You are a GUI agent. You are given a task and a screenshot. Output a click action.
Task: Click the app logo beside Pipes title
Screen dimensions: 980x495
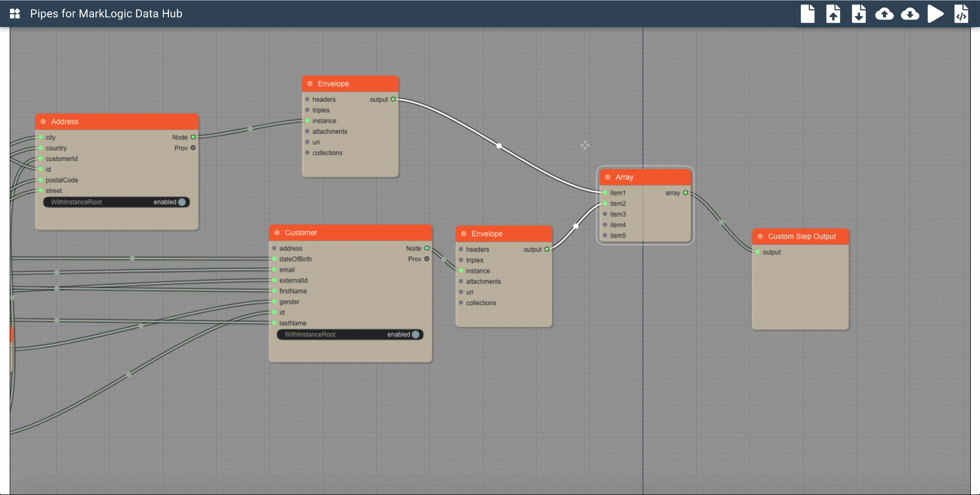coord(15,14)
